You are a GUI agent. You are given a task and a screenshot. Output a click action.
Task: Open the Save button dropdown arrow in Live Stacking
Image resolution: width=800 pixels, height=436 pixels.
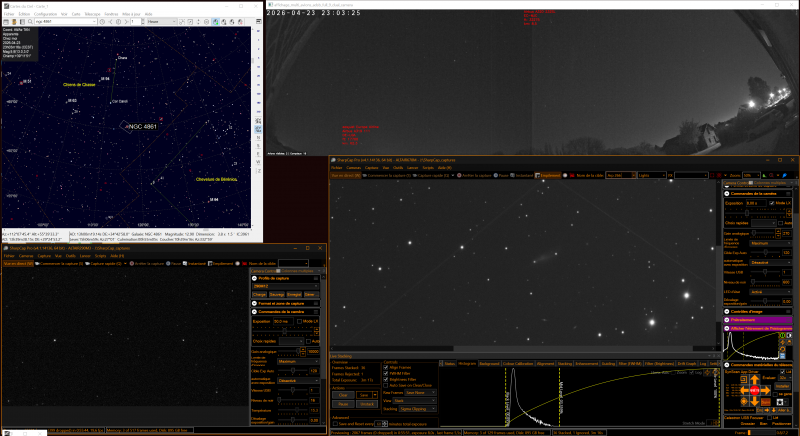pos(375,395)
